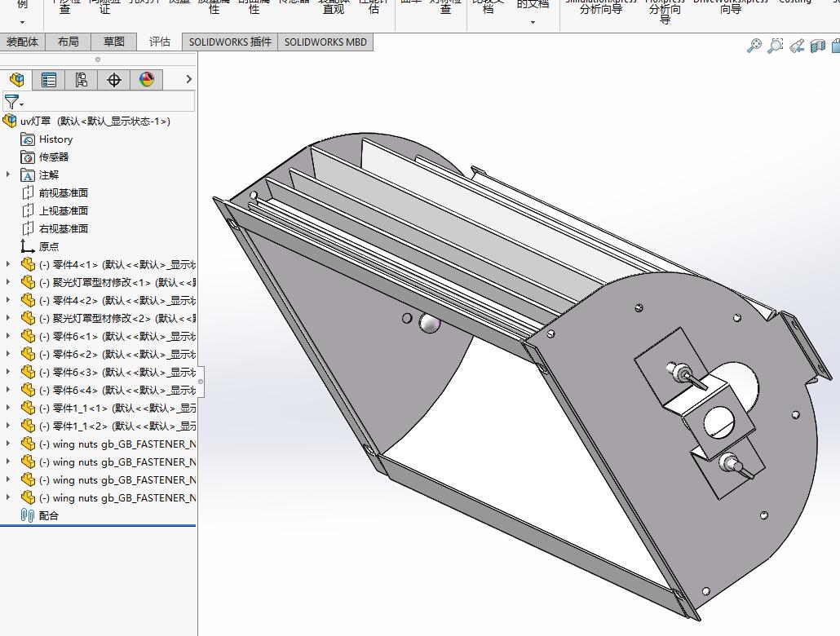The width and height of the screenshot is (840, 636).
Task: Open the 装配体直观 visualization tool
Action: [334, 7]
